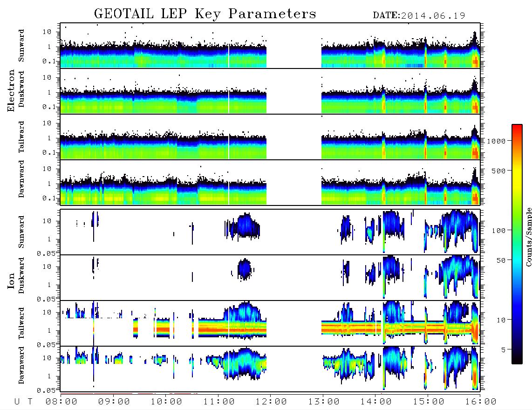
Task: Click the Ion Duskward spectrogram panel
Action: tap(270, 278)
